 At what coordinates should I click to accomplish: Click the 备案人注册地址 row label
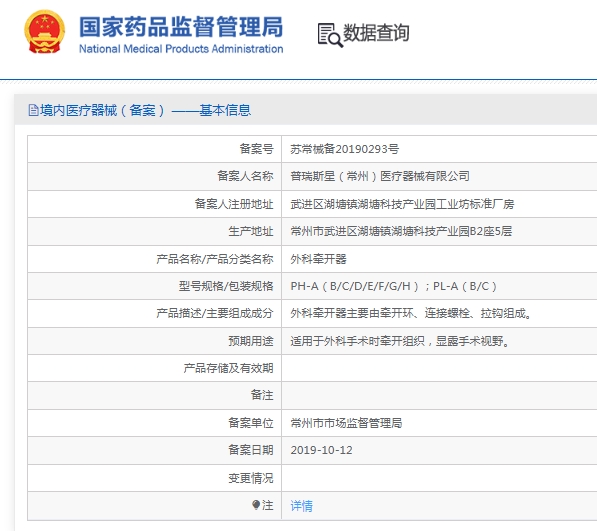point(234,204)
